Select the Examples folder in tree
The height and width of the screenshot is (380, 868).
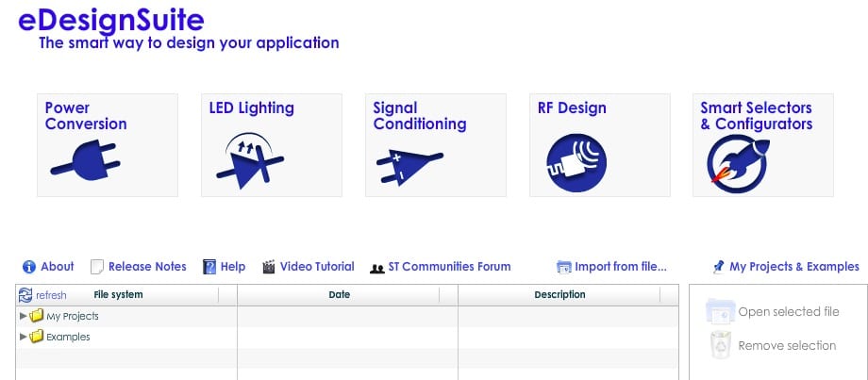coord(68,337)
